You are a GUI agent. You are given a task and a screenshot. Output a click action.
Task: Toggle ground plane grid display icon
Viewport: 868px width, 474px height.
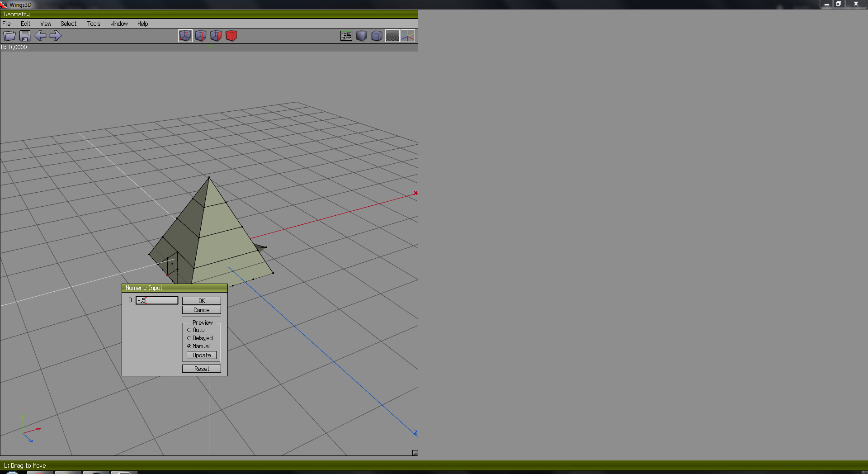point(392,36)
